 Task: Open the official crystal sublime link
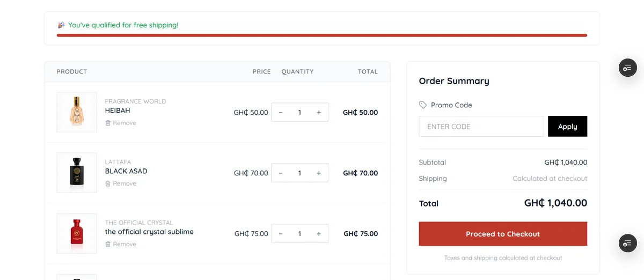click(149, 232)
